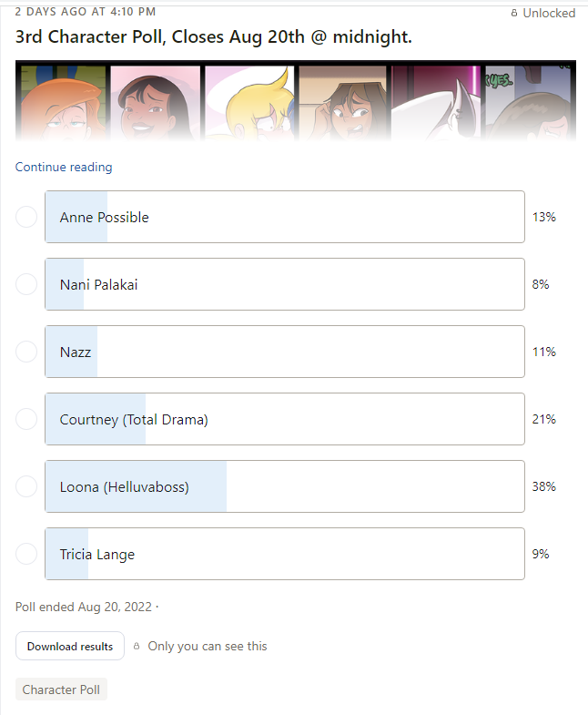Click the Unlocked lock icon
The height and width of the screenshot is (715, 588).
pos(514,14)
